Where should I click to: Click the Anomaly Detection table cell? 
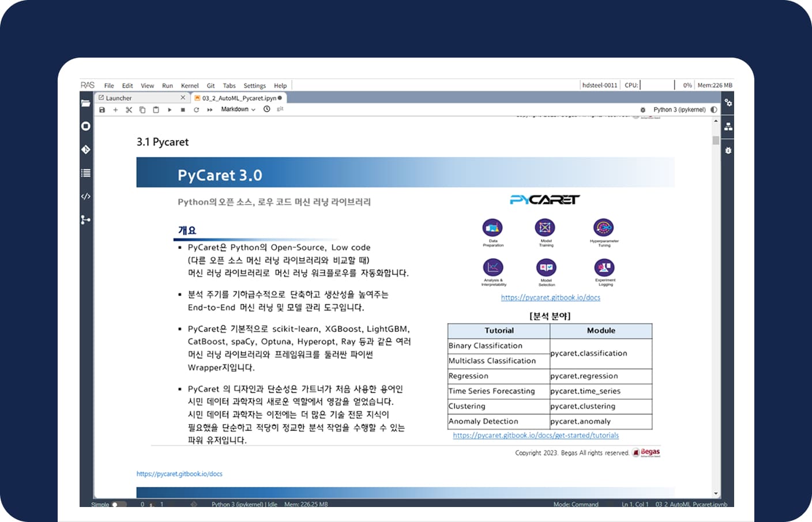coord(499,421)
